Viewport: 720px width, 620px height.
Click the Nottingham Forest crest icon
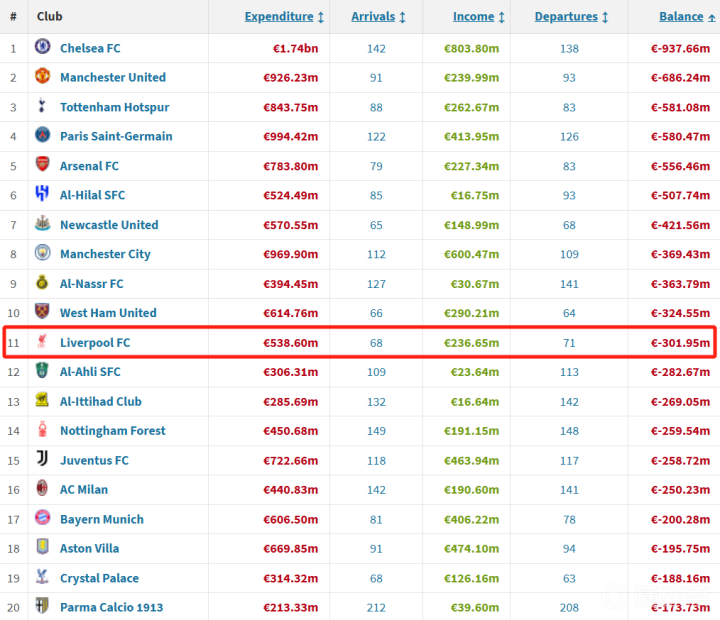coord(43,429)
